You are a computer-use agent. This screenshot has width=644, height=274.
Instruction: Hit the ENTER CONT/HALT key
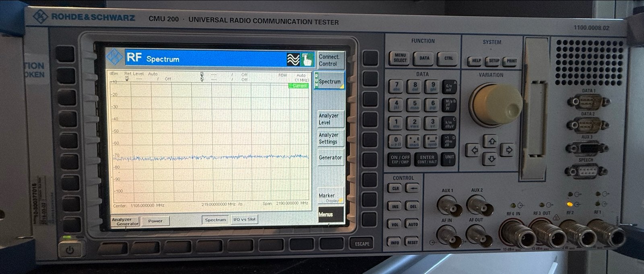tap(427, 159)
